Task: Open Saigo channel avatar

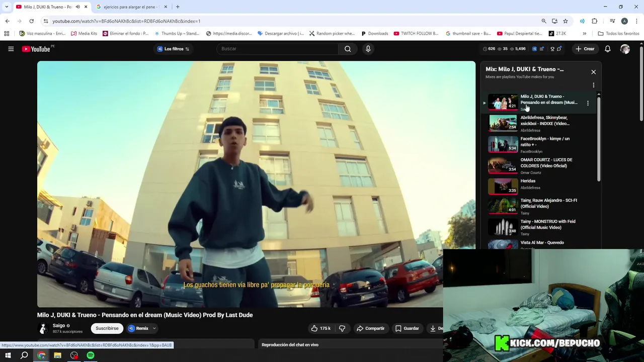Action: click(x=43, y=328)
